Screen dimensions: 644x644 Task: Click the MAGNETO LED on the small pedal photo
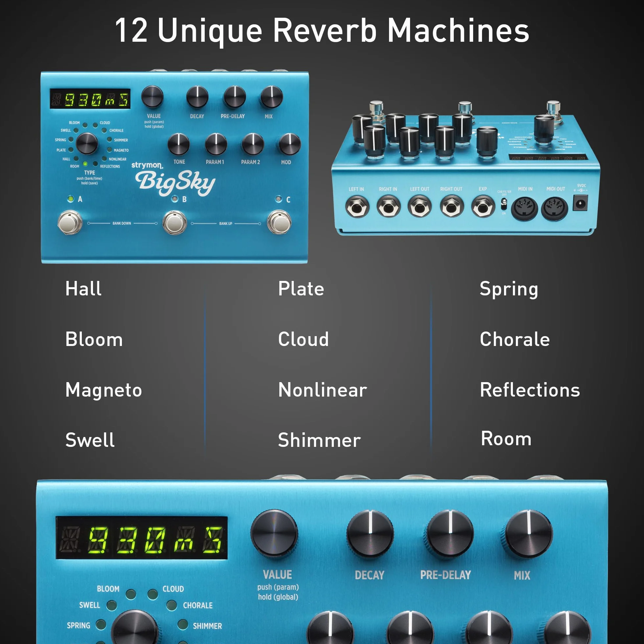coord(109,150)
